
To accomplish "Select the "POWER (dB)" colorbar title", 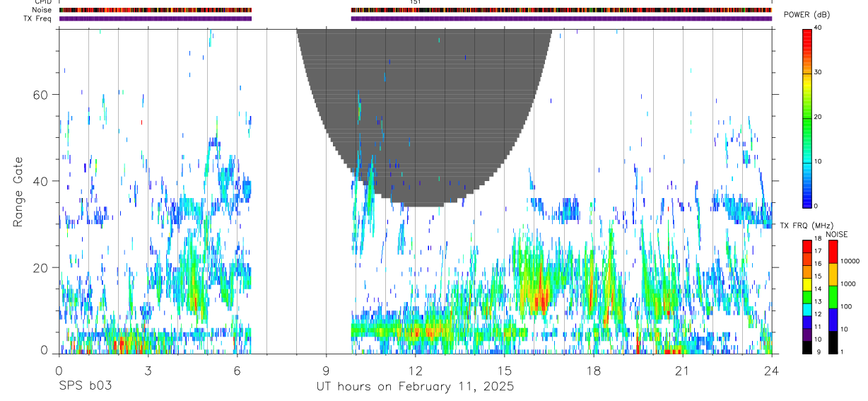I will (807, 15).
